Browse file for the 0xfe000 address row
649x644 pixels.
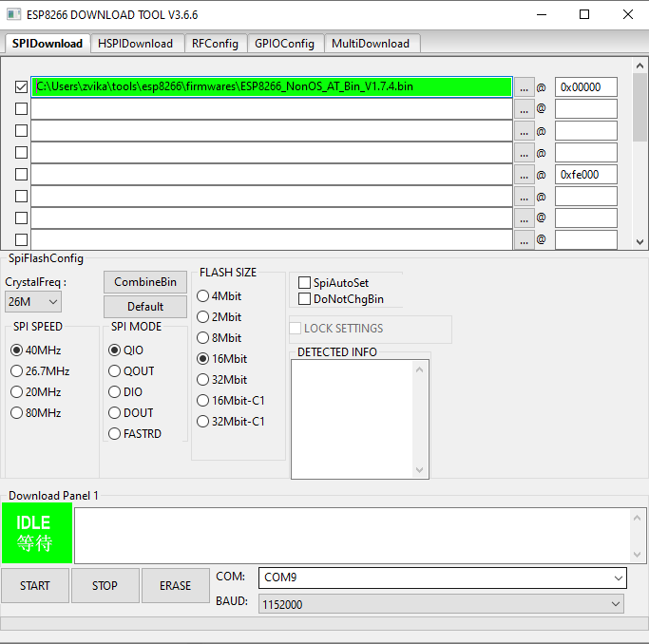click(524, 175)
